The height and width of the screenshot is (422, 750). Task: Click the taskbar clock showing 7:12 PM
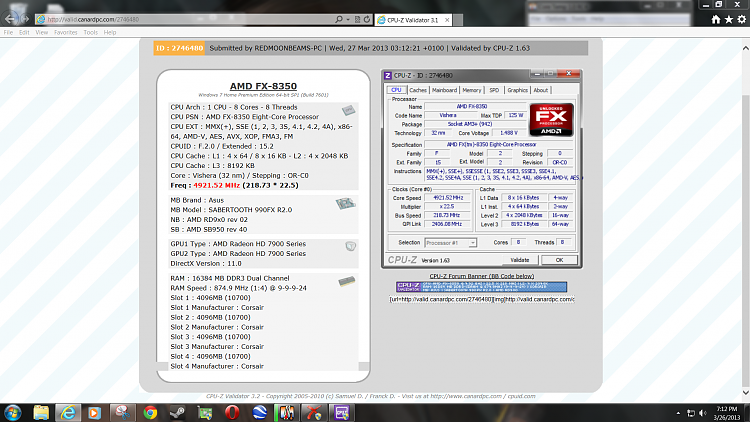coord(727,413)
